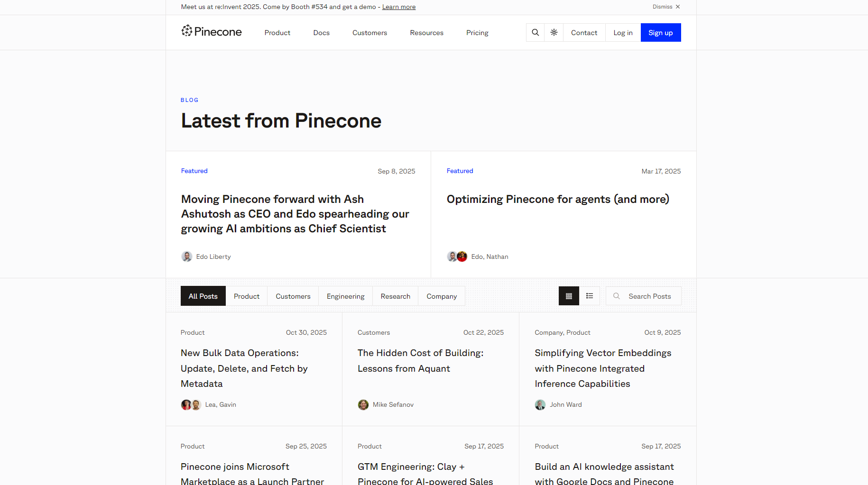Expand the Product navigation menu
Viewport: 868px width, 485px height.
click(277, 33)
